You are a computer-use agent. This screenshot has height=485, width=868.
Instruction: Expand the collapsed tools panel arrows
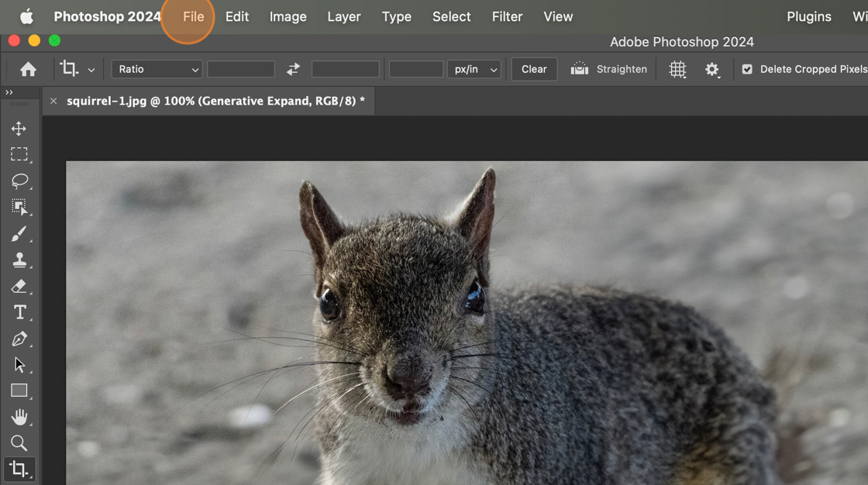coord(9,92)
